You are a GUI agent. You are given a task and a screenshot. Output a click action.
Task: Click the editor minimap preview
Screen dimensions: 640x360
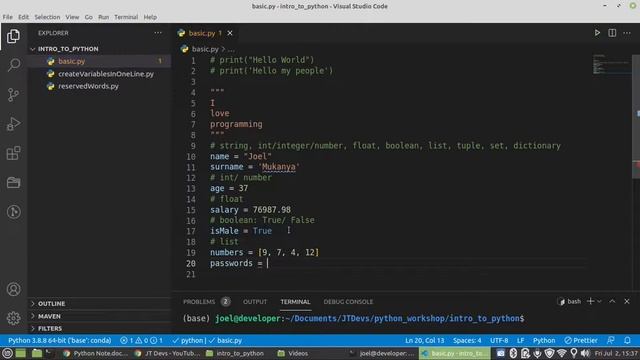click(611, 64)
